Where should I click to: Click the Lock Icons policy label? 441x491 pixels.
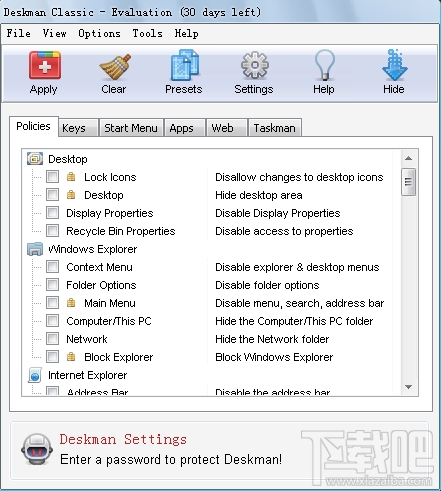[110, 177]
